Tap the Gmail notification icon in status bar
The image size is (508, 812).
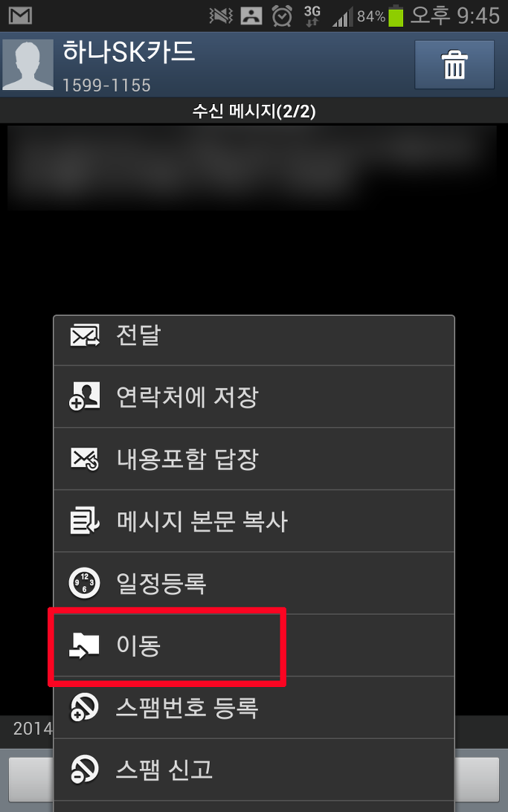pyautogui.click(x=21, y=16)
